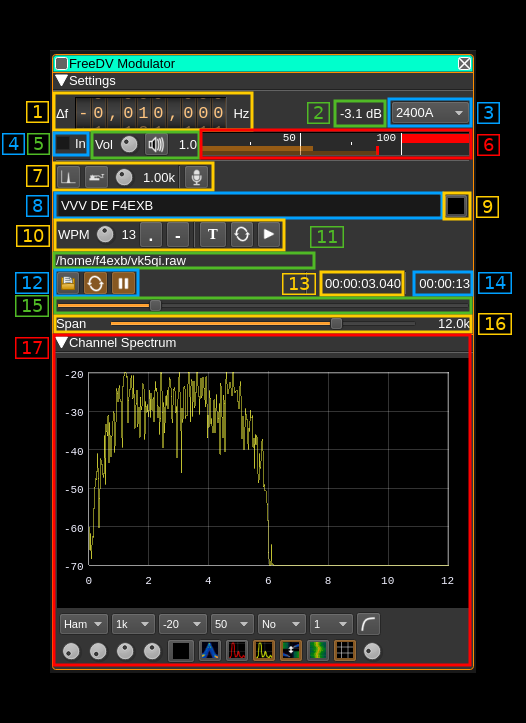Close the FreeDV Modulator window

click(x=464, y=63)
